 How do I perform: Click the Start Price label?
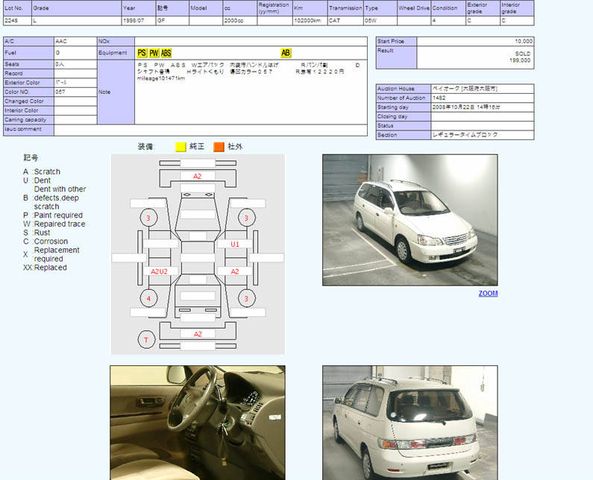396,41
